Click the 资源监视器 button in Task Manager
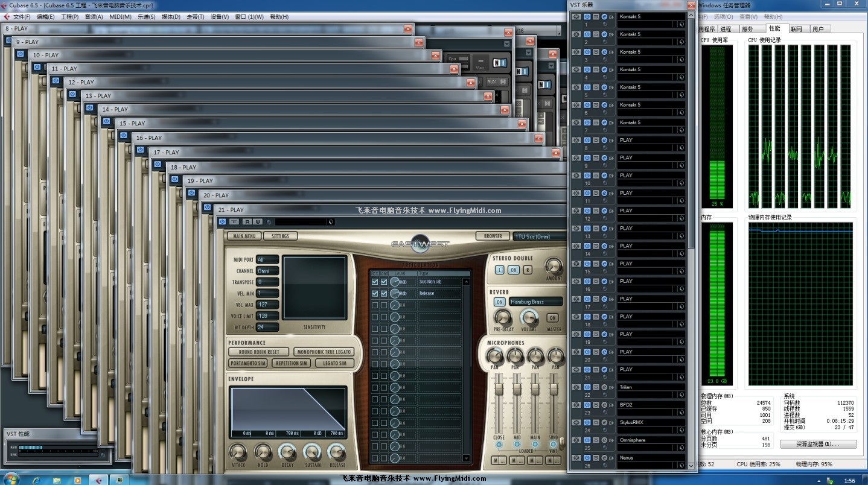868x485 pixels. tap(818, 444)
